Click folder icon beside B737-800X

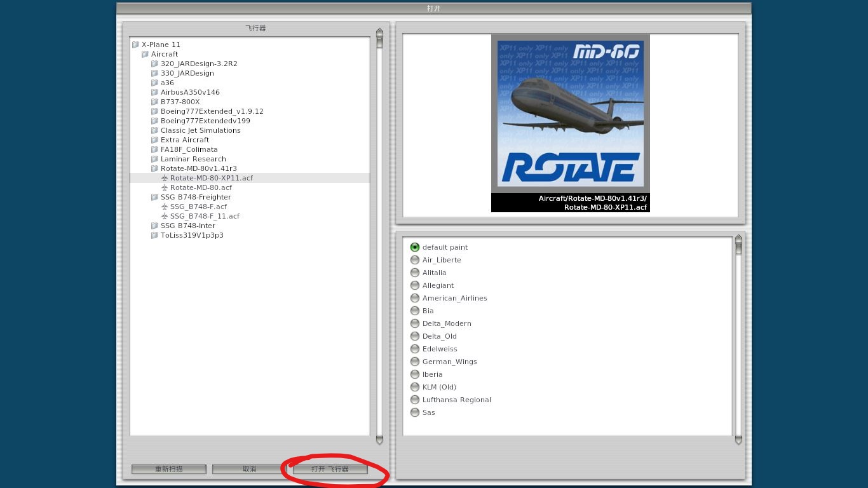[x=154, y=102]
